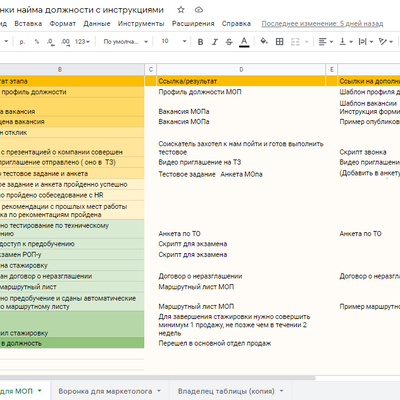400x400 pixels.
Task: Select the Профиль должности МОП cell
Action: point(241,92)
